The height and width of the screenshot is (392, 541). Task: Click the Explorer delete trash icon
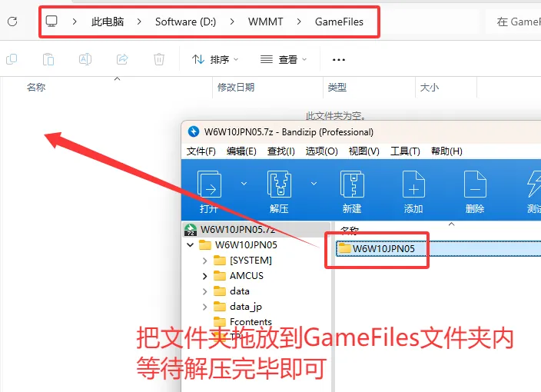tap(159, 59)
